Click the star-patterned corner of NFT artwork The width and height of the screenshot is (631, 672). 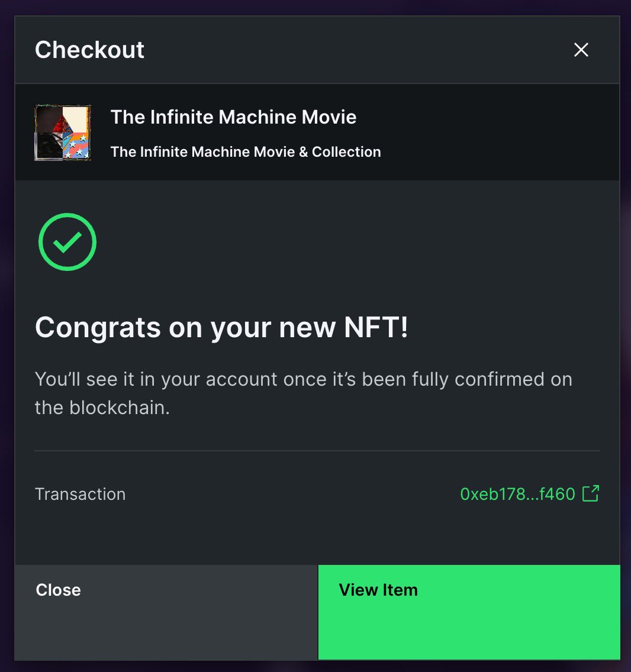point(76,146)
